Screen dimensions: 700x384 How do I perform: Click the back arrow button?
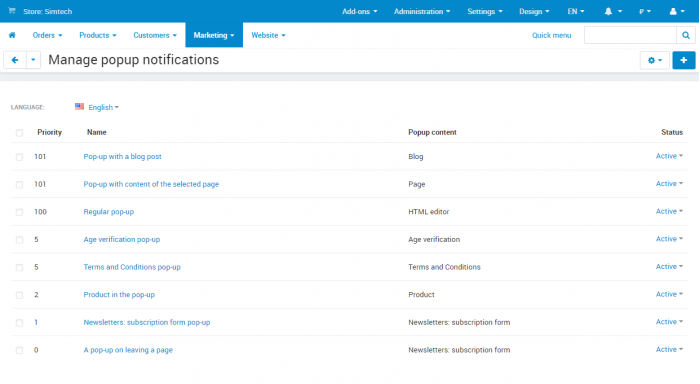tap(15, 60)
